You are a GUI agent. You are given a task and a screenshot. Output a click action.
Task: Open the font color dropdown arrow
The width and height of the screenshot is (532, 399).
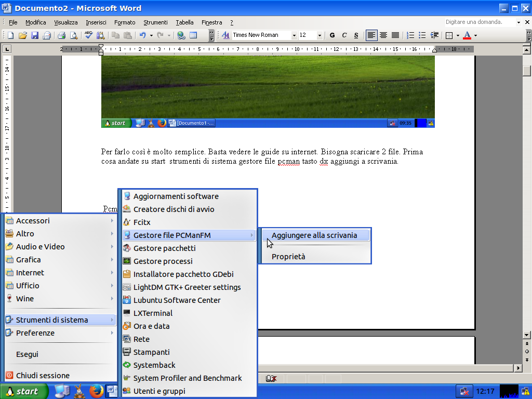[x=475, y=35]
